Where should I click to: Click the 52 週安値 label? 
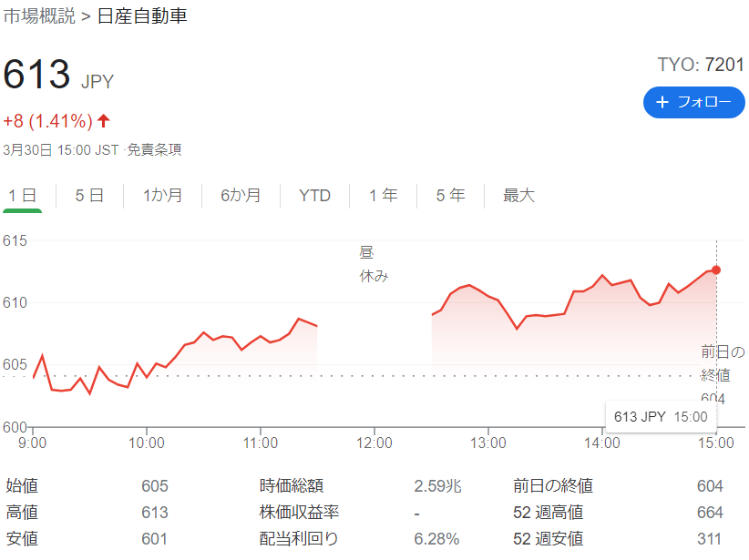pyautogui.click(x=549, y=539)
